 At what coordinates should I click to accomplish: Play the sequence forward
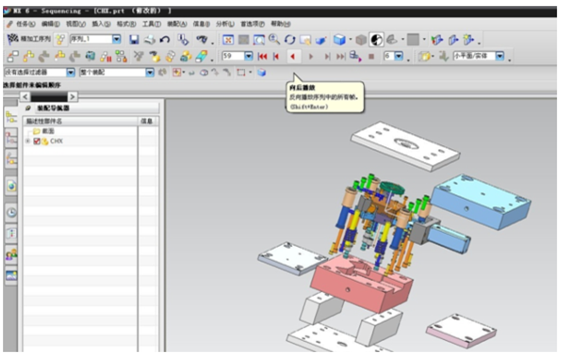point(311,56)
